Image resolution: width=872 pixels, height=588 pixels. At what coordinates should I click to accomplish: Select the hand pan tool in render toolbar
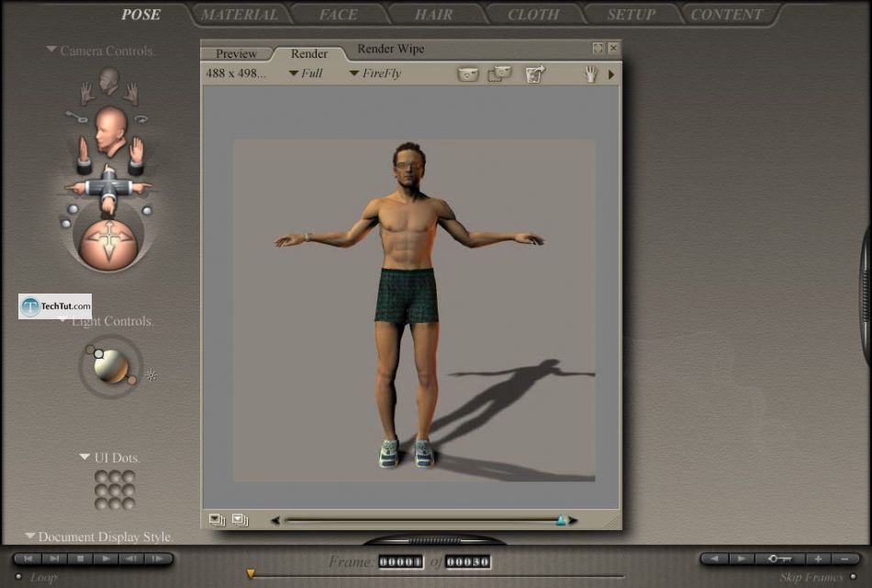590,74
